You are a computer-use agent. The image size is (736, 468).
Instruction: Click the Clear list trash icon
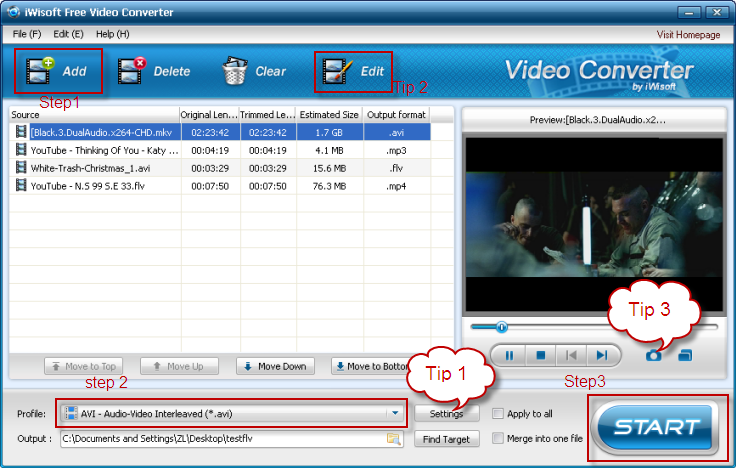coord(235,71)
